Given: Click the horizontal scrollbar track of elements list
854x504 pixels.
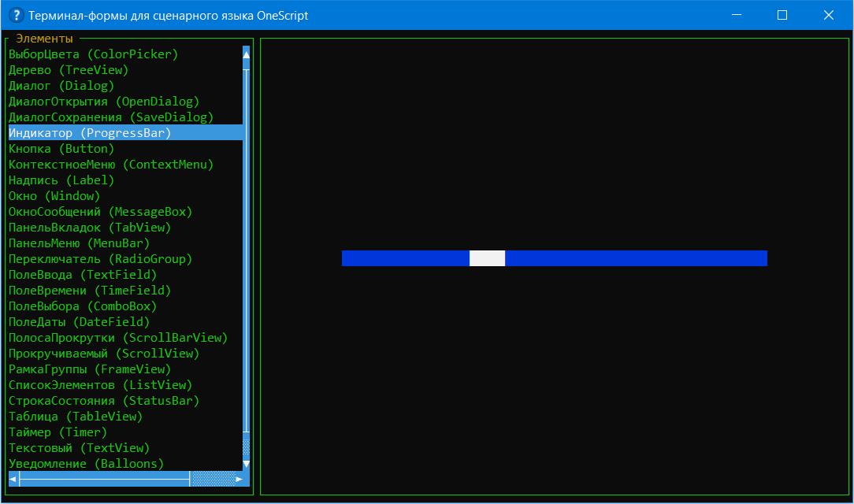Looking at the screenshot, I should coord(102,479).
